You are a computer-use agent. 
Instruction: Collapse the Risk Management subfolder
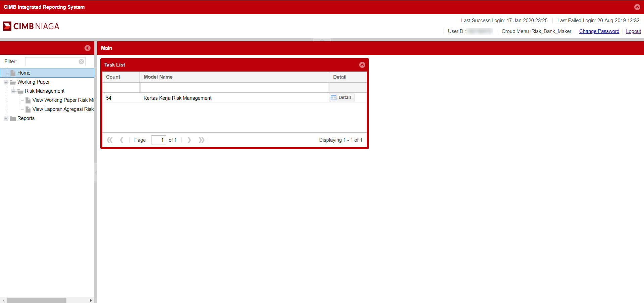coord(13,91)
